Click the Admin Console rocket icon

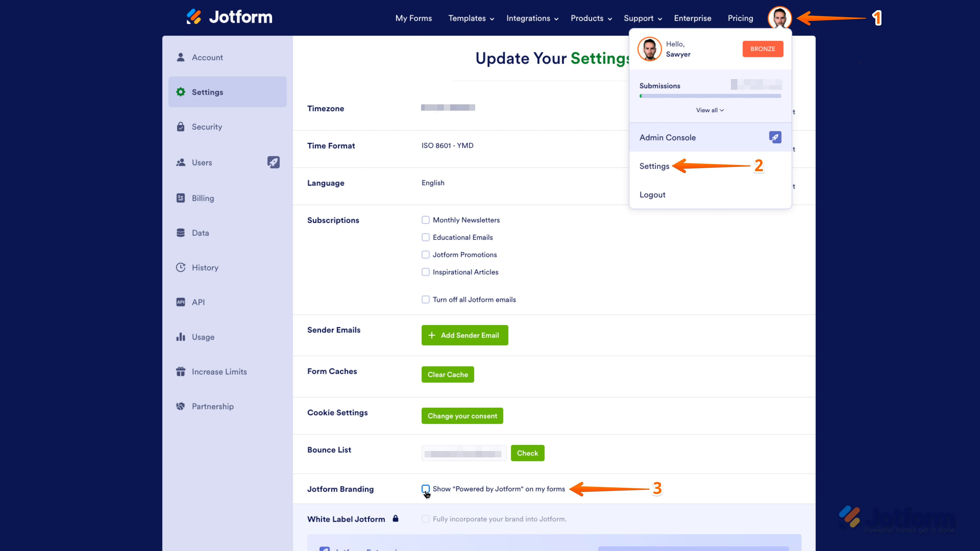click(775, 137)
